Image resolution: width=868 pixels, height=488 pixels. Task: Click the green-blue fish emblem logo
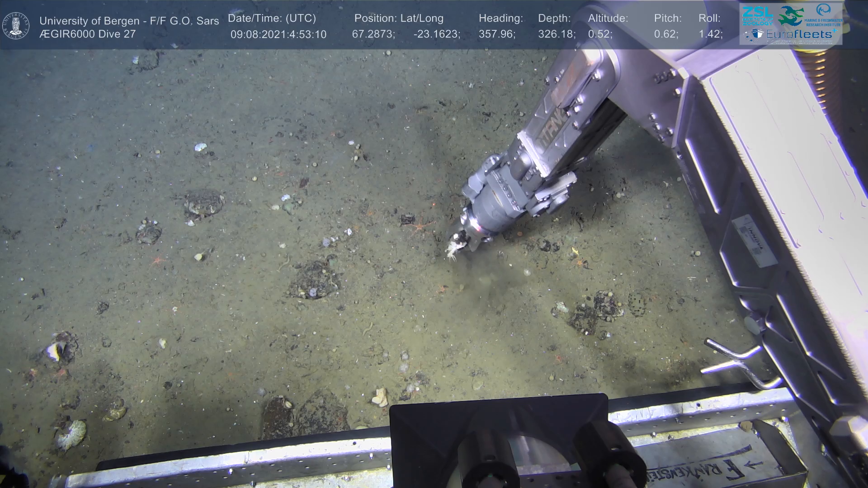(791, 15)
